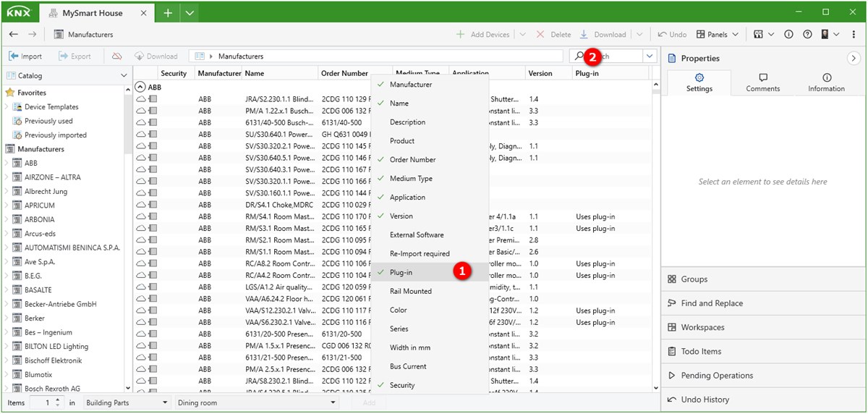Open the Add Devices dropdown arrow
The width and height of the screenshot is (868, 414).
523,34
